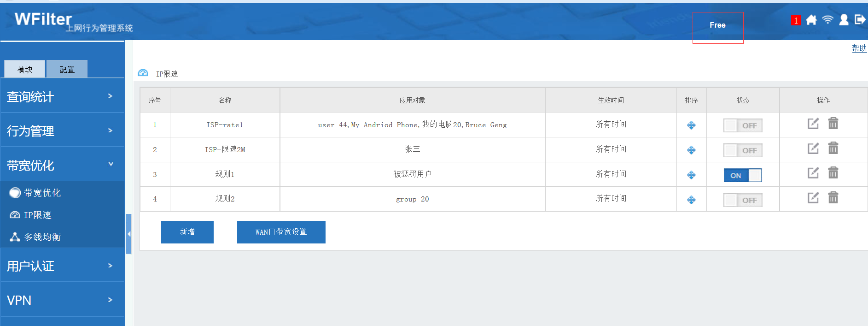
Task: Open the user account icon
Action: pos(844,20)
